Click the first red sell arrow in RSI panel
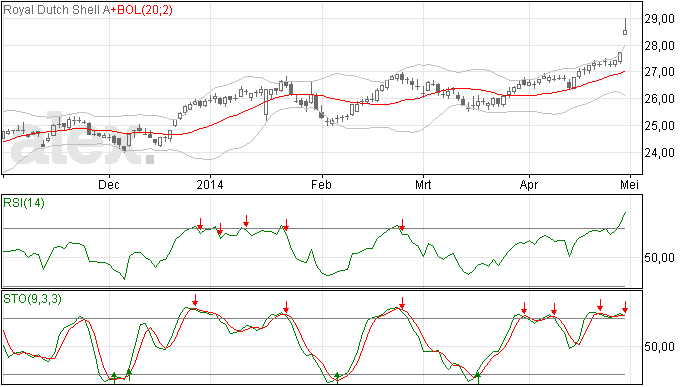 pos(200,224)
